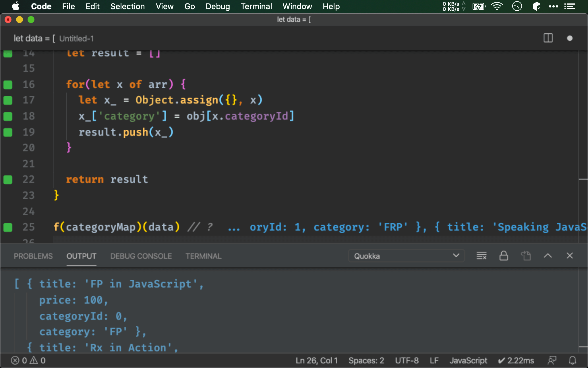The image size is (588, 368).
Task: Click the Quokka green indicator on line 17
Action: click(8, 100)
